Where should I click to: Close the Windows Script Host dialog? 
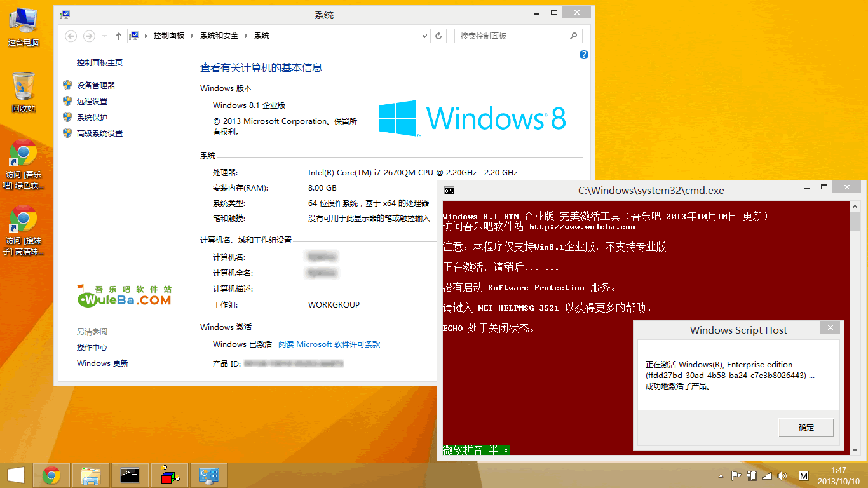pos(830,328)
